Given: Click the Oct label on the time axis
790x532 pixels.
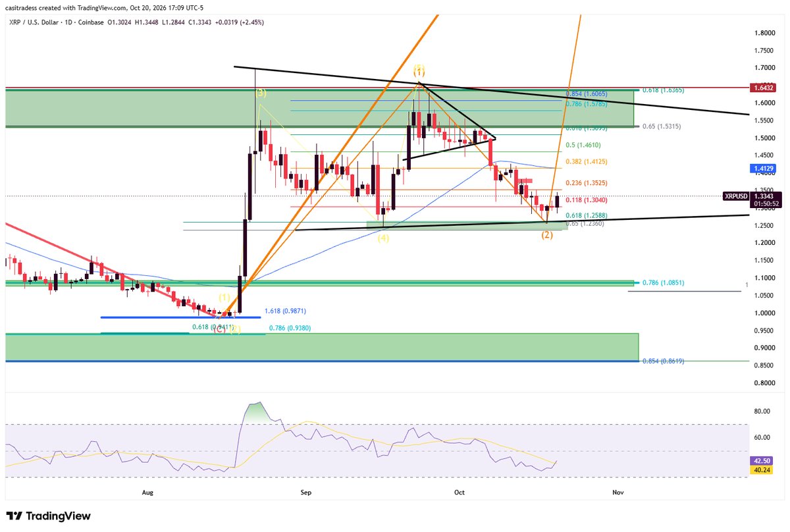Looking at the screenshot, I should (x=459, y=491).
